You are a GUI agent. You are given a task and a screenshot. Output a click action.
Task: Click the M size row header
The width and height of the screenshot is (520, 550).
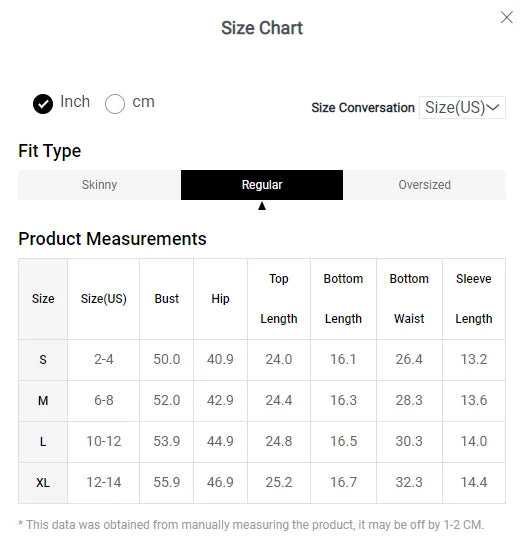click(x=43, y=401)
